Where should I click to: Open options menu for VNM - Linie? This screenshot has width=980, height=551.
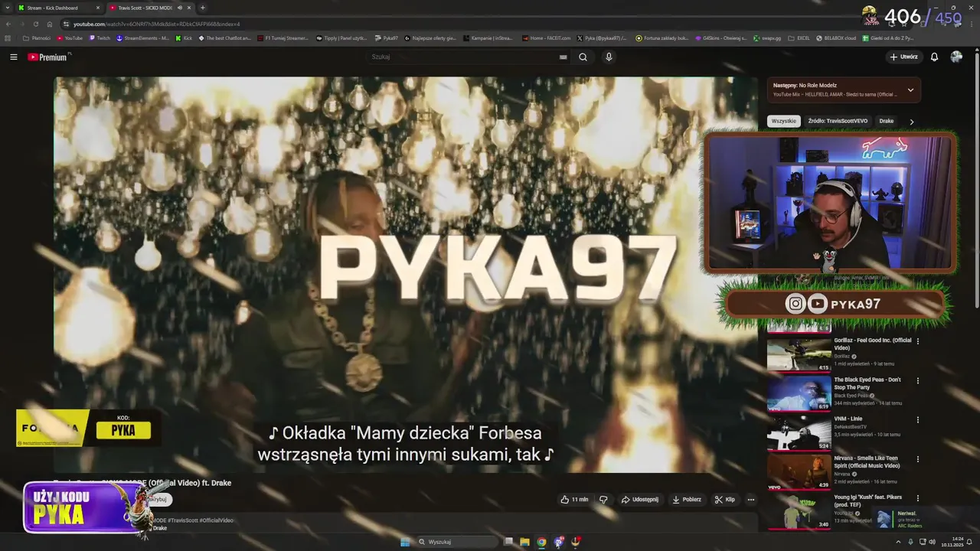(x=918, y=419)
